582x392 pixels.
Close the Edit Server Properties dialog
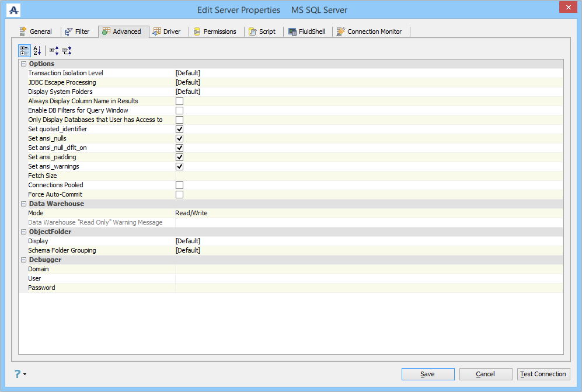click(568, 7)
